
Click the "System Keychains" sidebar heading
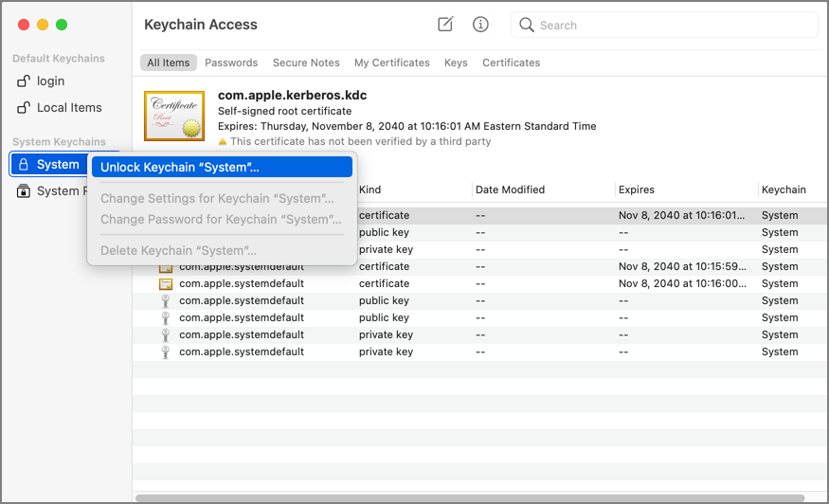click(x=59, y=142)
